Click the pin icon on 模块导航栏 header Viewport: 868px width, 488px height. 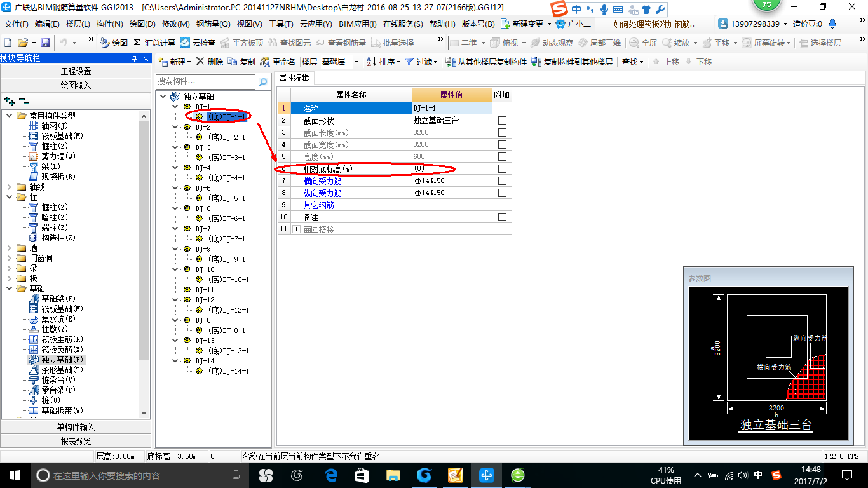(134, 58)
